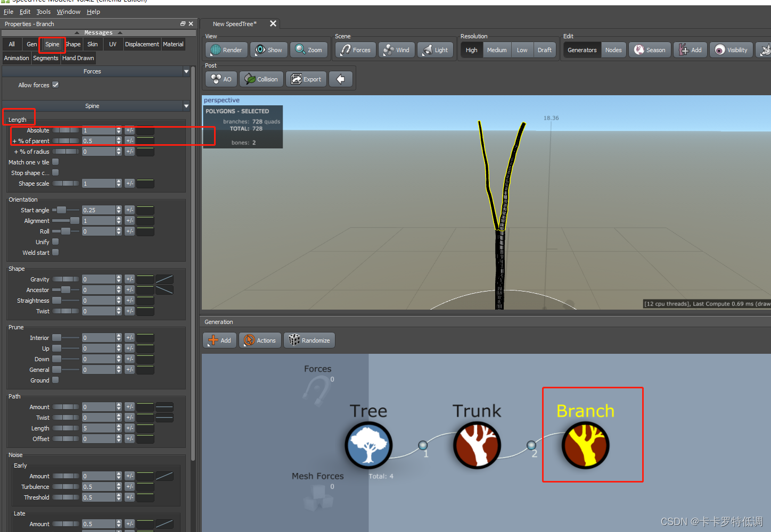Switch to the Displacement properties tab

click(142, 44)
